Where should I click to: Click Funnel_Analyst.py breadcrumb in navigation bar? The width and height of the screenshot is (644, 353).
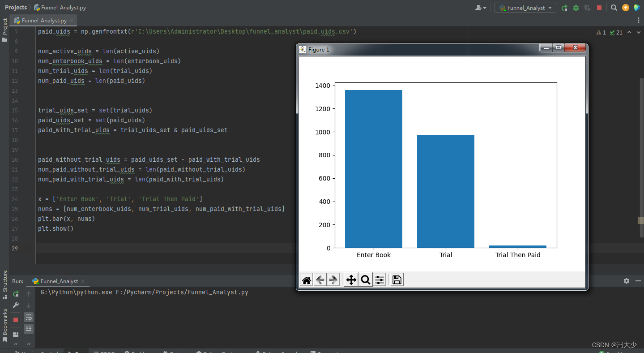[x=60, y=8]
